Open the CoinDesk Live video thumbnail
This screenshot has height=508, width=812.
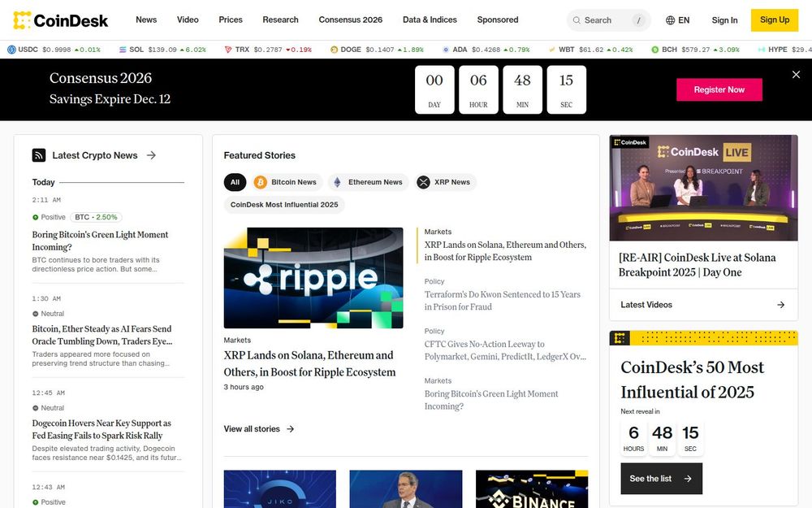coord(703,188)
